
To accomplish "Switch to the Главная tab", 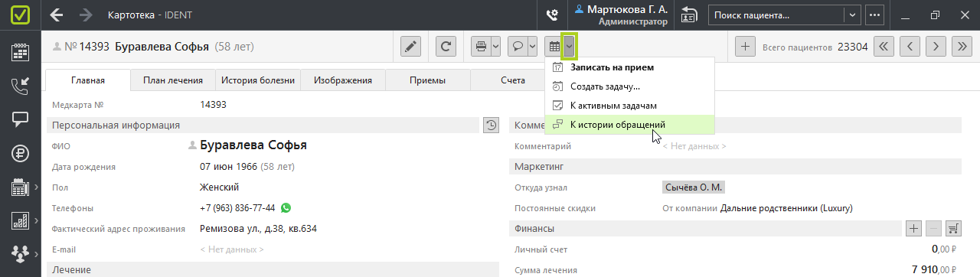I will click(88, 80).
